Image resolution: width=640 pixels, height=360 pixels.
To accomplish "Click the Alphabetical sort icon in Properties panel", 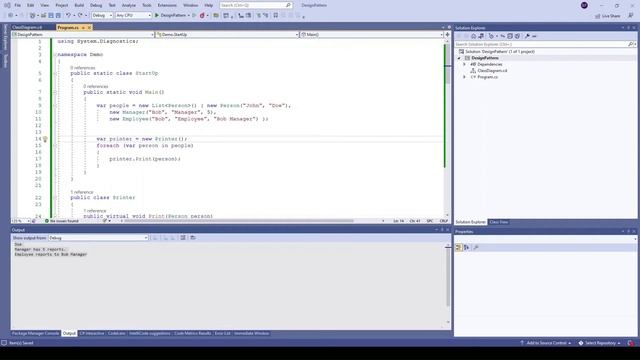I will [467, 247].
